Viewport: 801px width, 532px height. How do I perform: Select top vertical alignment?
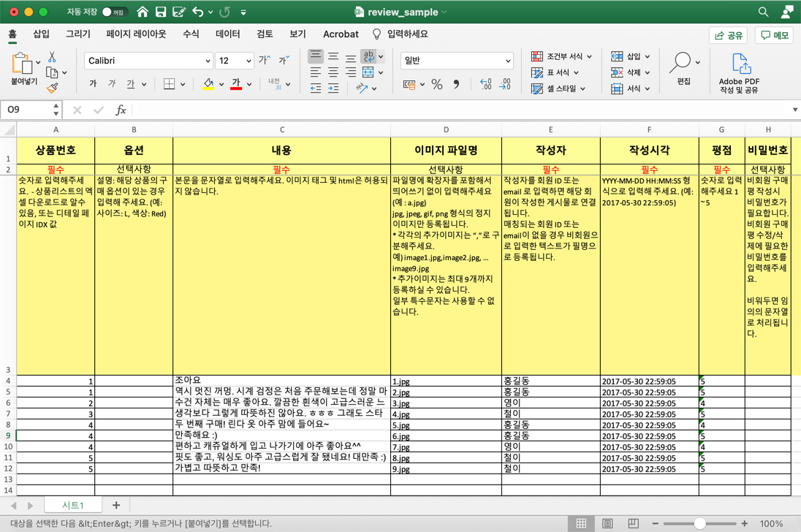(x=316, y=56)
